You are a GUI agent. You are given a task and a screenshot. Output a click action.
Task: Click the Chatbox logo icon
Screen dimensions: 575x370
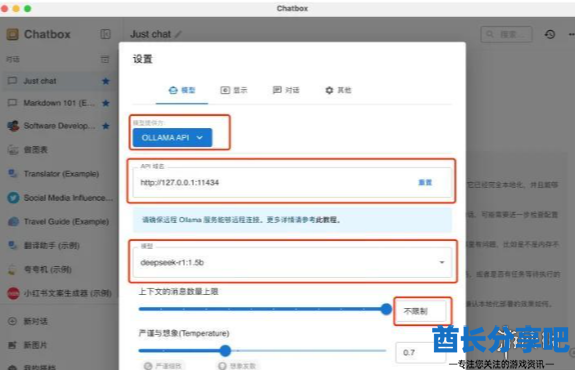click(x=12, y=34)
